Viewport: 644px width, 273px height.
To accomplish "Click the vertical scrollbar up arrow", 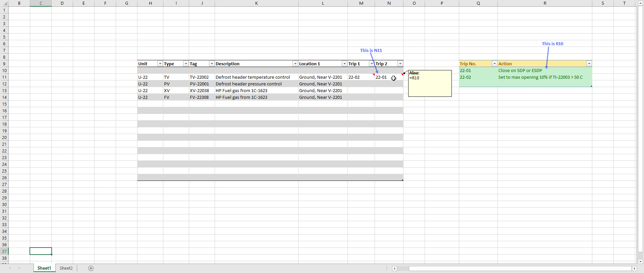I will click(641, 3).
